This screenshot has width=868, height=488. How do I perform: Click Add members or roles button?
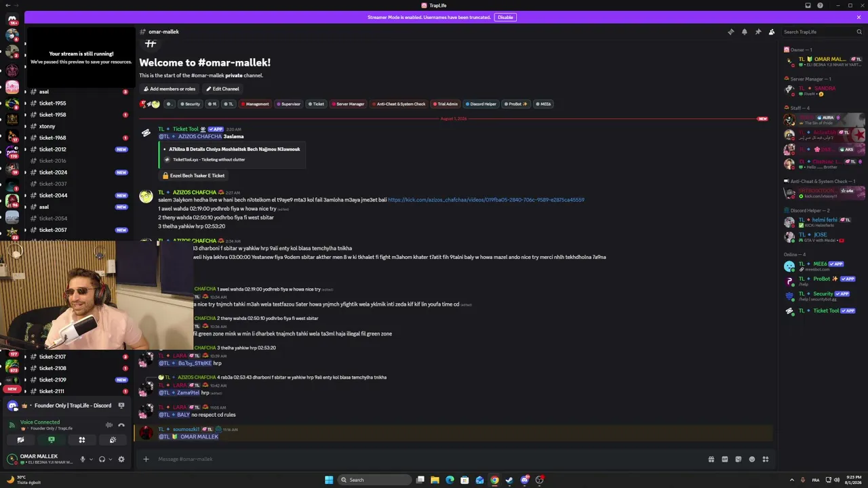point(169,89)
